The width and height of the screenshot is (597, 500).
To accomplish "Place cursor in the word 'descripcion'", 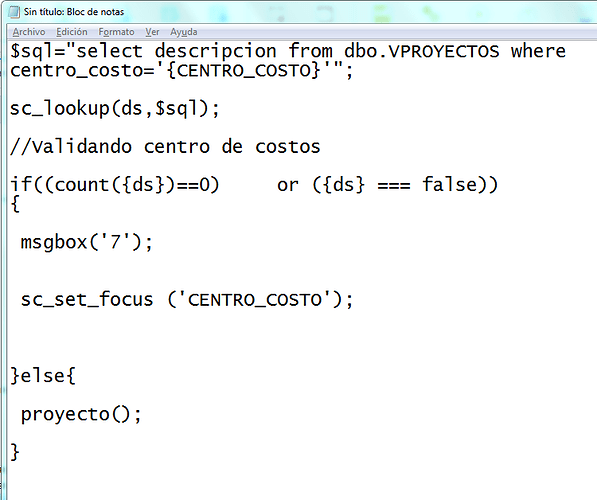I will coord(215,51).
